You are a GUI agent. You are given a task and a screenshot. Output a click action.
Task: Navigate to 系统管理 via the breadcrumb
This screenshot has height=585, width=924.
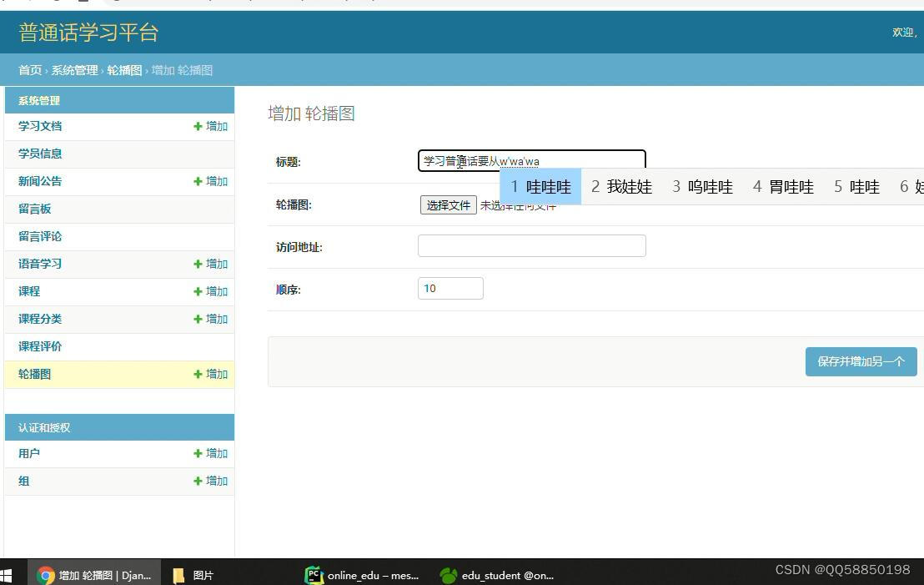click(x=75, y=70)
